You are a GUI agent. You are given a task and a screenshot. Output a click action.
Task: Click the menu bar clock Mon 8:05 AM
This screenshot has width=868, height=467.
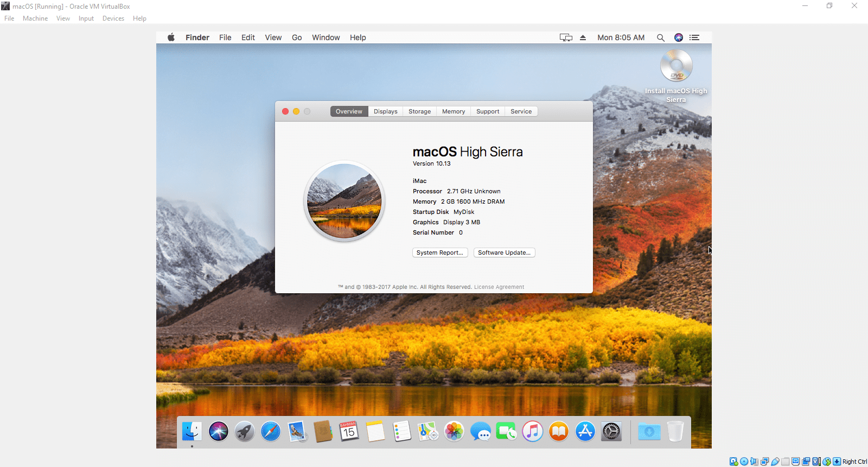coord(621,37)
